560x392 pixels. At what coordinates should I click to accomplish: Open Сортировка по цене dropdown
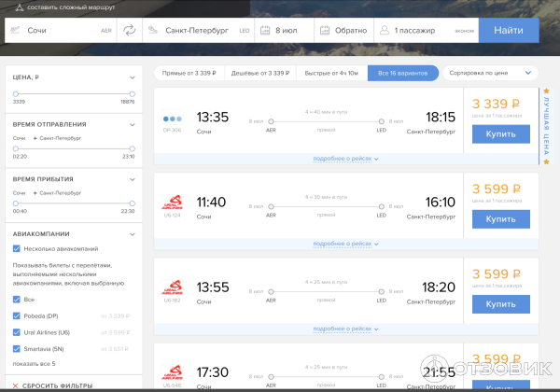click(490, 73)
